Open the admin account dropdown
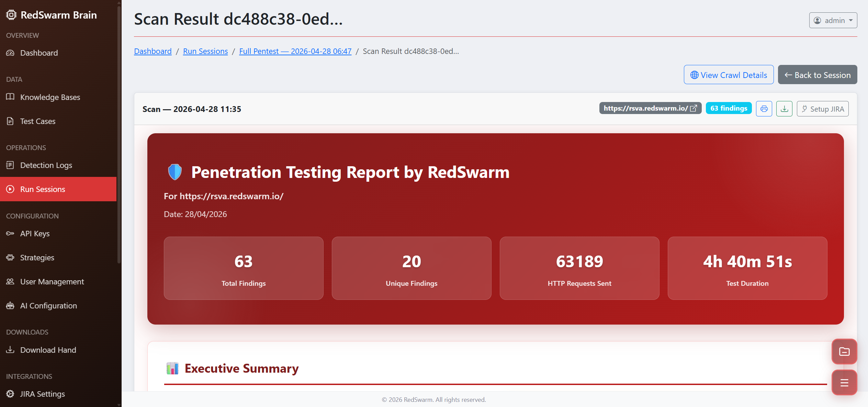This screenshot has width=868, height=407. click(x=833, y=20)
